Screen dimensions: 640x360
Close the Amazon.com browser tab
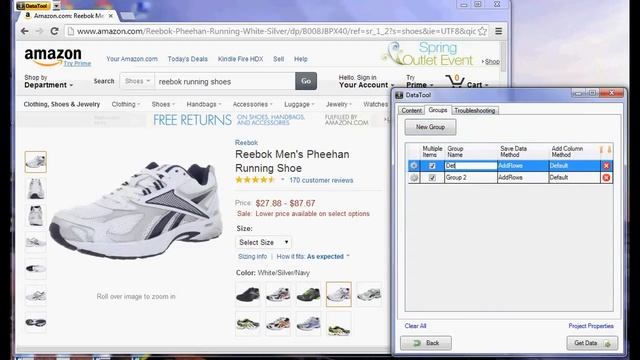[111, 16]
